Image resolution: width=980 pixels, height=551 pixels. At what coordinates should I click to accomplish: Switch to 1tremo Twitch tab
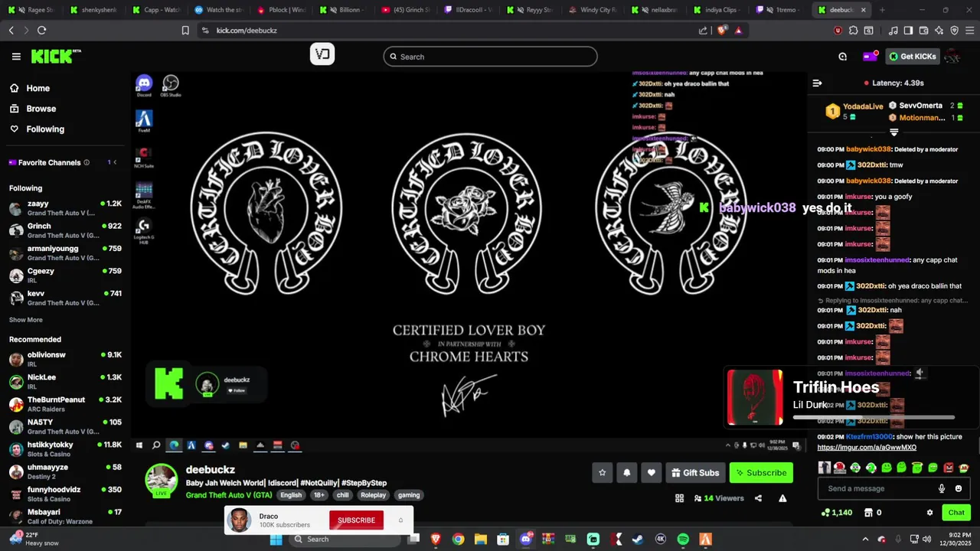click(779, 10)
